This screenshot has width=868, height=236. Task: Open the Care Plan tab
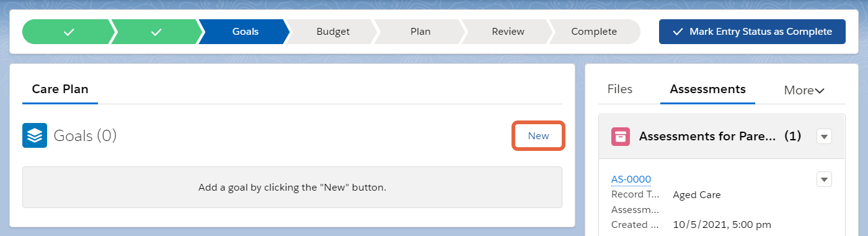pyautogui.click(x=60, y=89)
